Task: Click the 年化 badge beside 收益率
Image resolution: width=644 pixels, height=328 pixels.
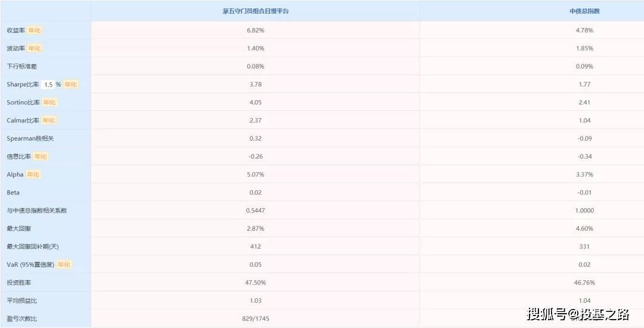Action: 35,30
